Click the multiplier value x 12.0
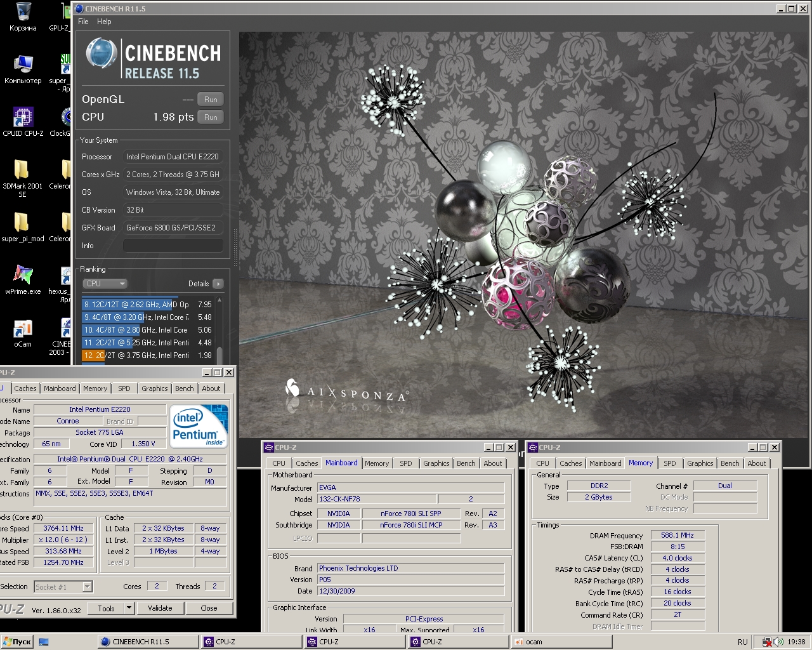The width and height of the screenshot is (812, 650). (x=63, y=540)
